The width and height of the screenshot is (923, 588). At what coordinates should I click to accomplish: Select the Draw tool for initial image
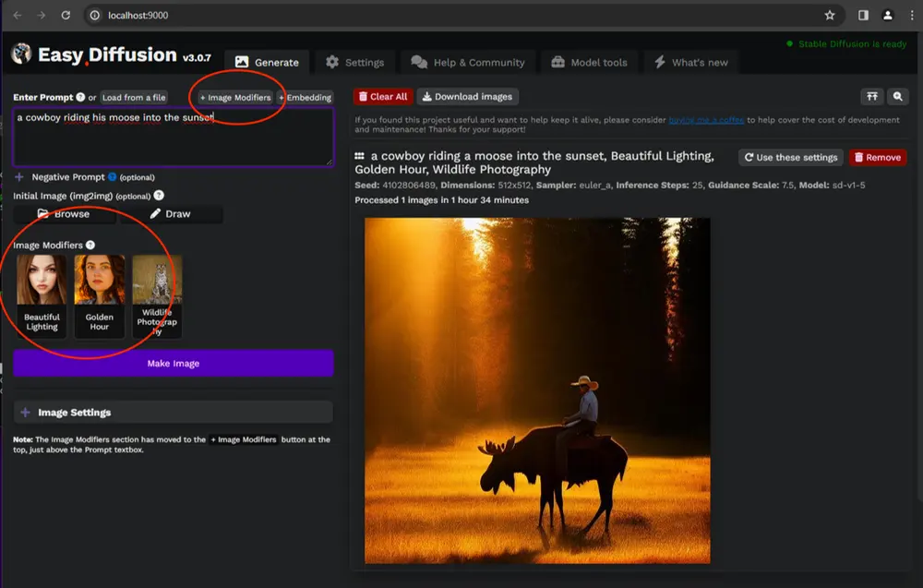coord(174,214)
